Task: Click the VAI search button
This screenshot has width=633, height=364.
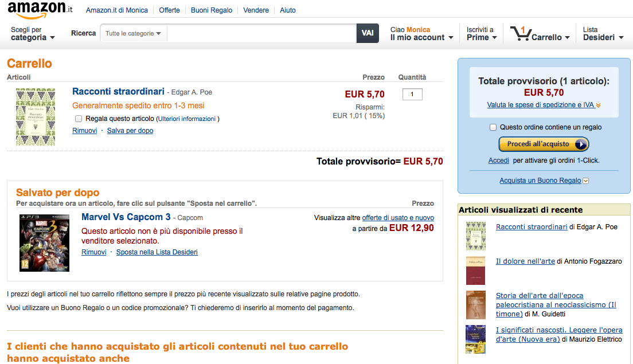Action: point(368,33)
